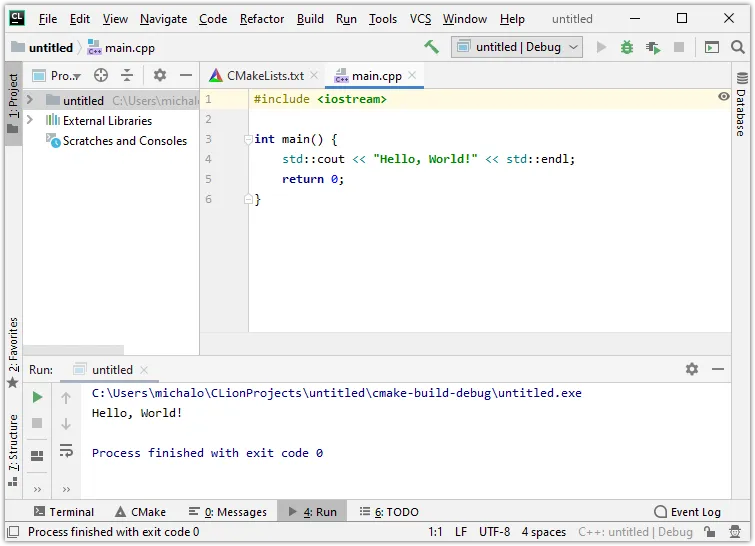Open the VCS menu
The height and width of the screenshot is (546, 755).
pos(420,19)
